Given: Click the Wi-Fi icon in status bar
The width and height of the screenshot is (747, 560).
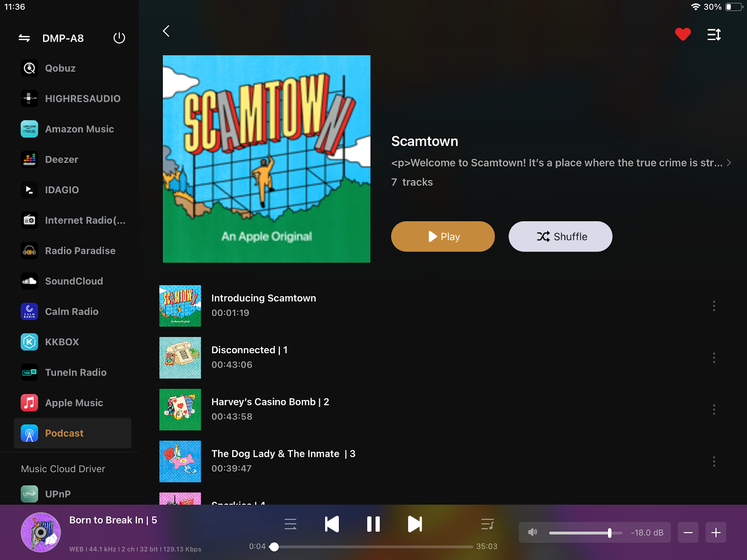Looking at the screenshot, I should pos(696,7).
